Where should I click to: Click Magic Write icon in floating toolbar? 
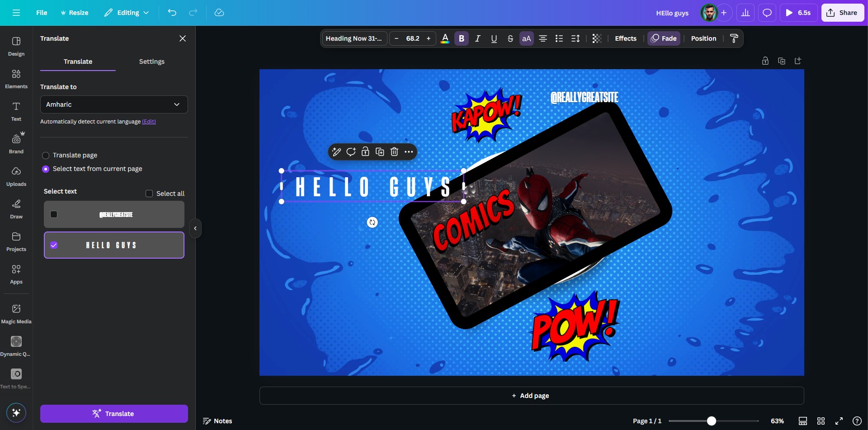pos(336,152)
